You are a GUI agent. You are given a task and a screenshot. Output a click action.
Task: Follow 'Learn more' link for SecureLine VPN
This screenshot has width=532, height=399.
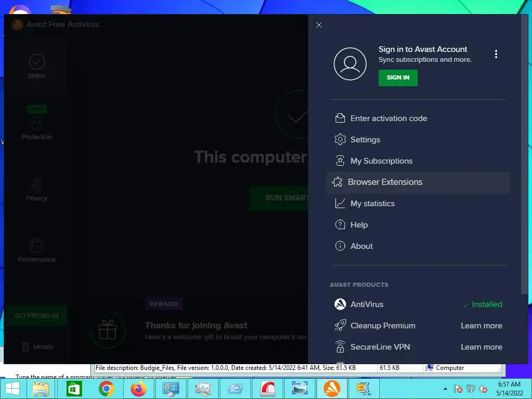(481, 347)
